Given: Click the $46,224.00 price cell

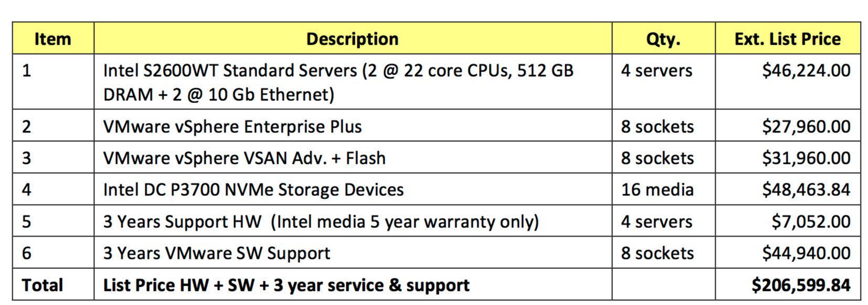Looking at the screenshot, I should [x=788, y=82].
